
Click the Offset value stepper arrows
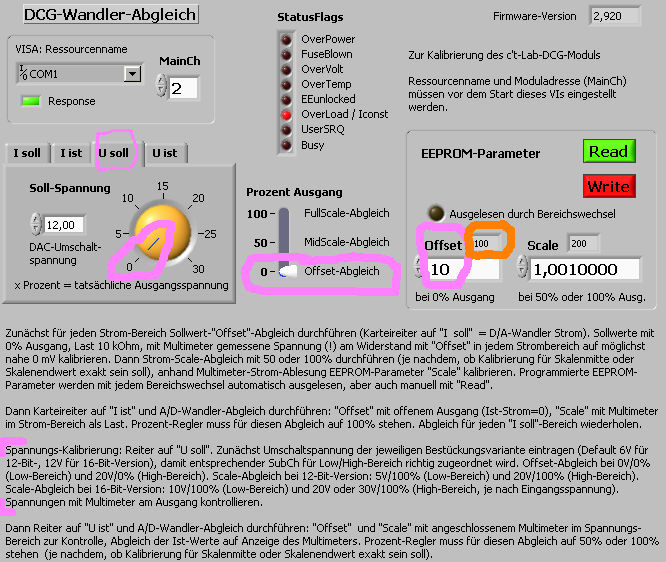click(420, 269)
